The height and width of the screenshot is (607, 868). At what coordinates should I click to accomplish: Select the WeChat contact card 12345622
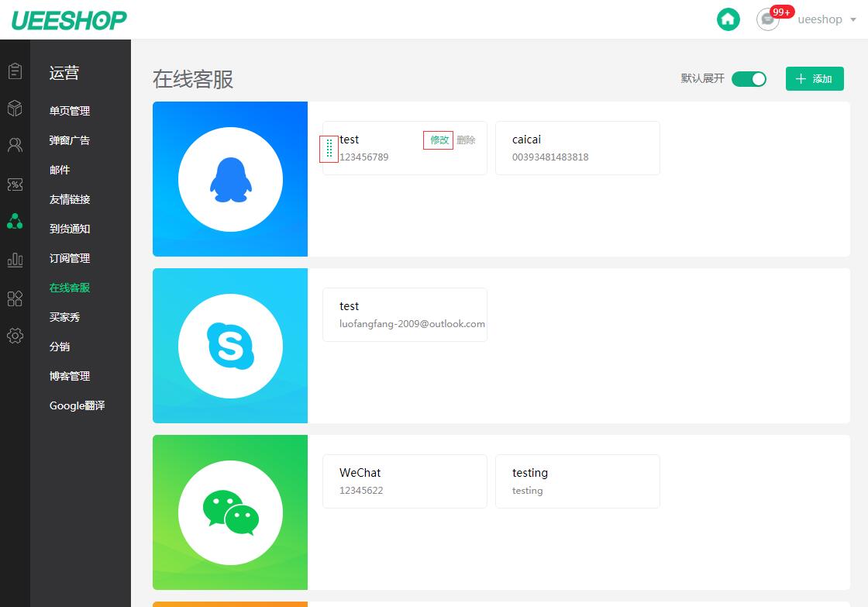pos(405,481)
